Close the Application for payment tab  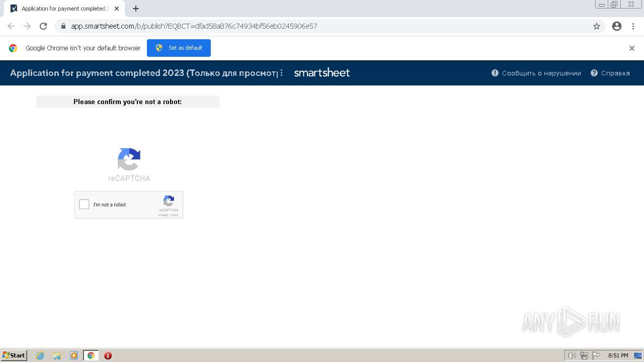tap(117, 9)
